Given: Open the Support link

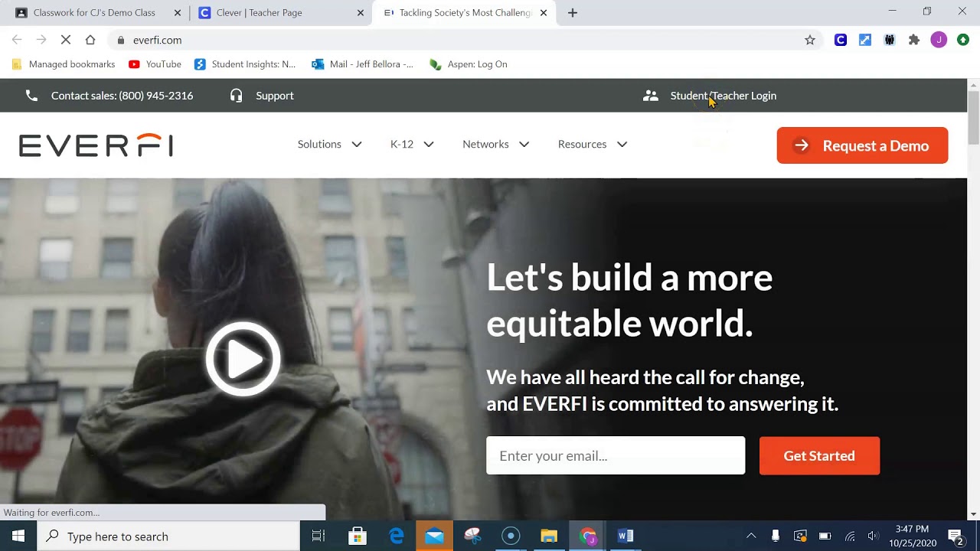Looking at the screenshot, I should [x=275, y=96].
